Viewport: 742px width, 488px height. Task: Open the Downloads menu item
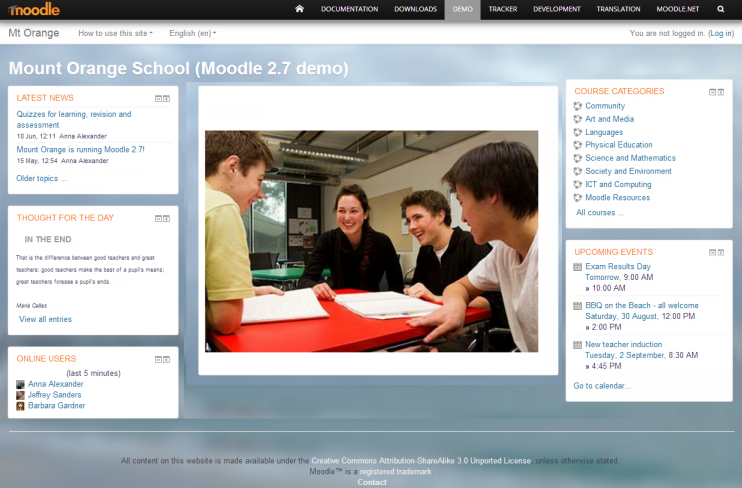pos(415,9)
